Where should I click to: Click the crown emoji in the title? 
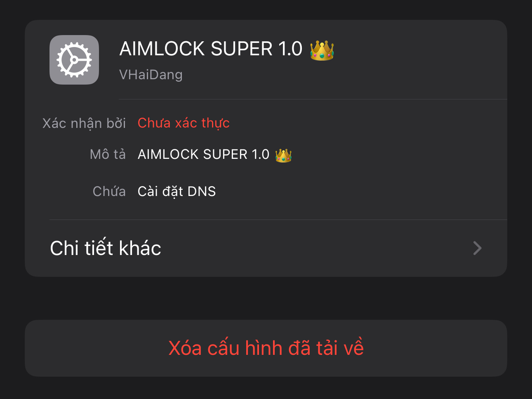coord(322,50)
